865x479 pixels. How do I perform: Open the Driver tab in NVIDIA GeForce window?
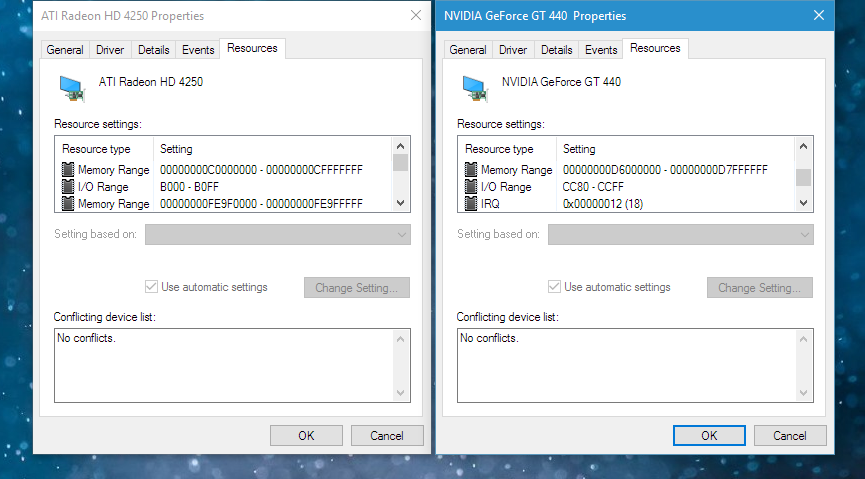point(513,50)
